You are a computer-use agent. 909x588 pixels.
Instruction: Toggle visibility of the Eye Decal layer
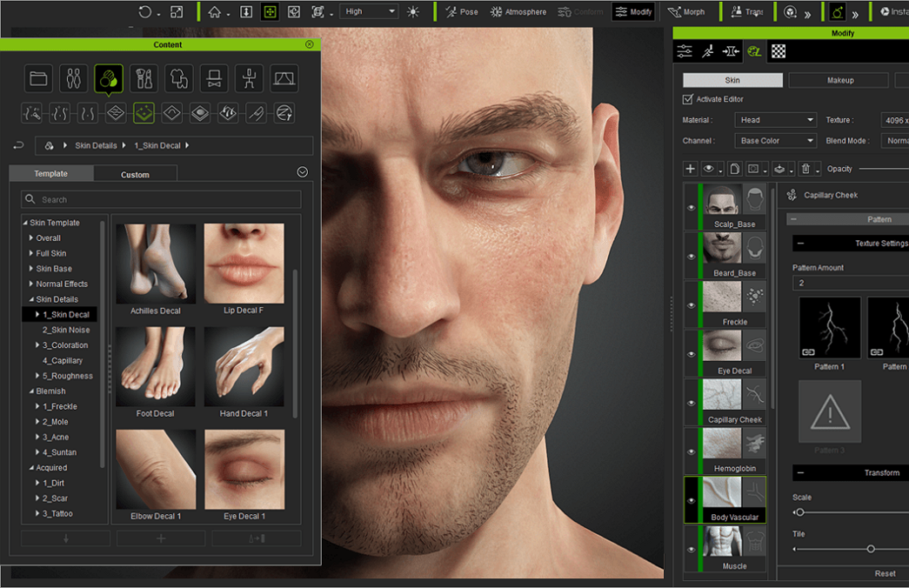pyautogui.click(x=691, y=354)
